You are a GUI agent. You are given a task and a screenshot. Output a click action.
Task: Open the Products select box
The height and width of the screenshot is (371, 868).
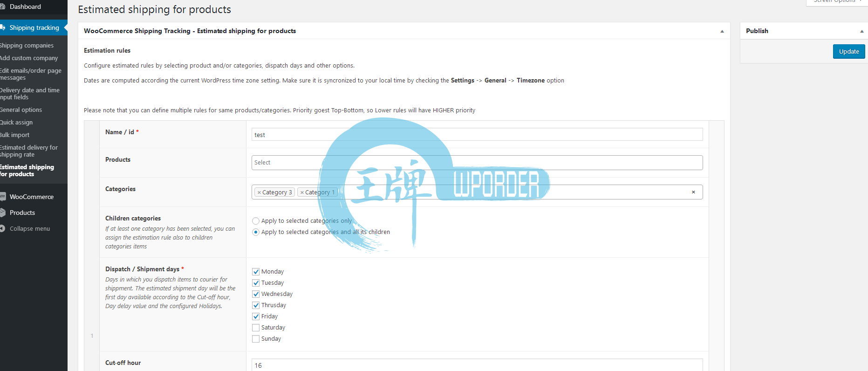pyautogui.click(x=477, y=163)
